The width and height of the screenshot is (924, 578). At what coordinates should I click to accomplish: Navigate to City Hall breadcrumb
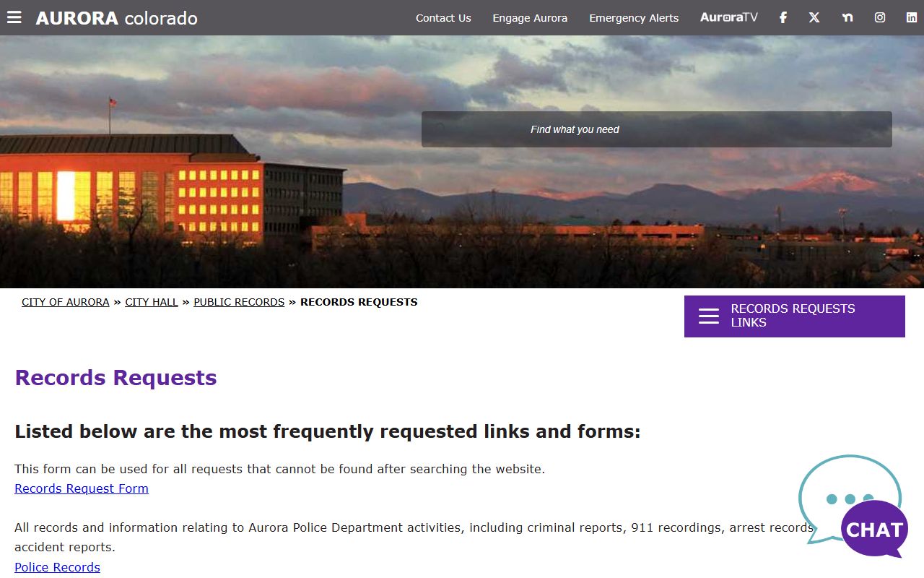pyautogui.click(x=152, y=302)
